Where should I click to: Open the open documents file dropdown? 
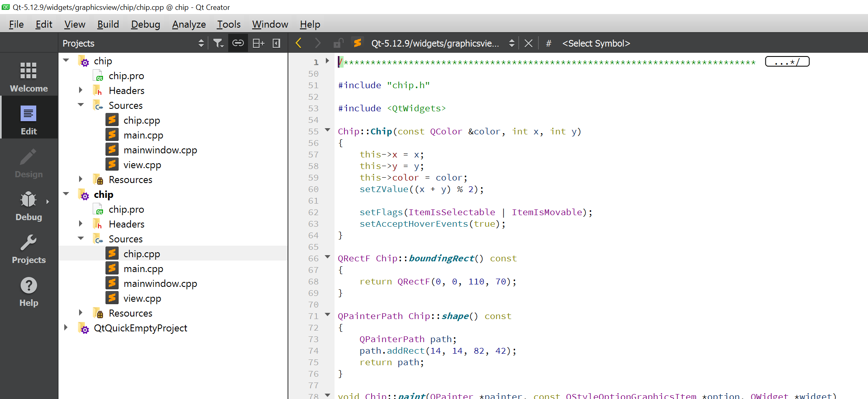pyautogui.click(x=511, y=43)
